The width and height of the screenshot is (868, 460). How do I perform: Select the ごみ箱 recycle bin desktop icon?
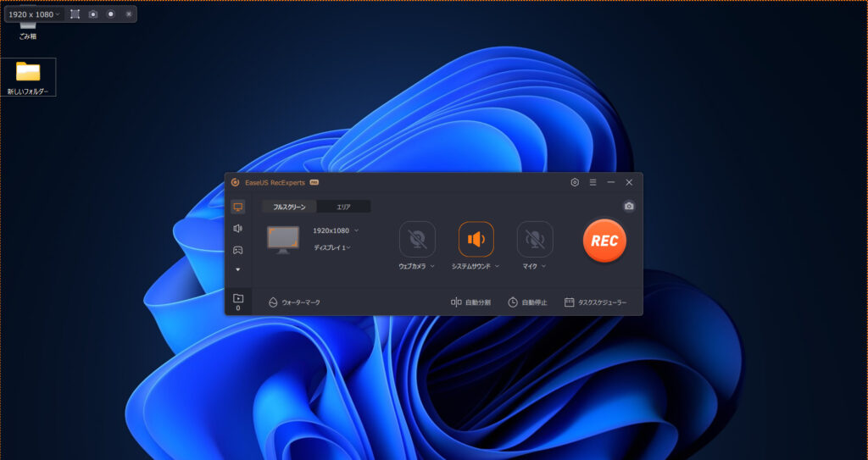point(28,30)
